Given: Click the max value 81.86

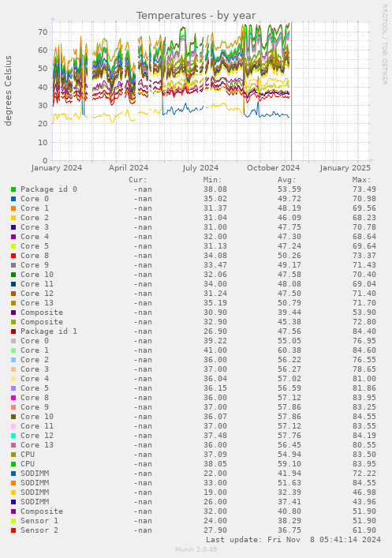Looking at the screenshot, I should coord(364,388).
